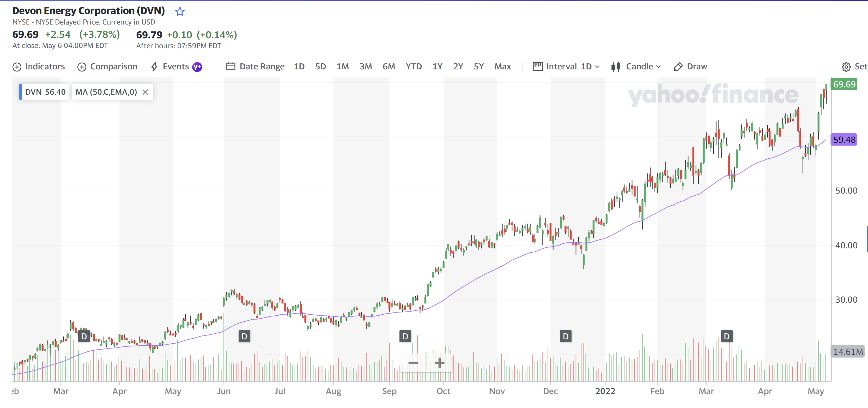Select the 6M range
This screenshot has height=408, width=868.
(x=389, y=67)
